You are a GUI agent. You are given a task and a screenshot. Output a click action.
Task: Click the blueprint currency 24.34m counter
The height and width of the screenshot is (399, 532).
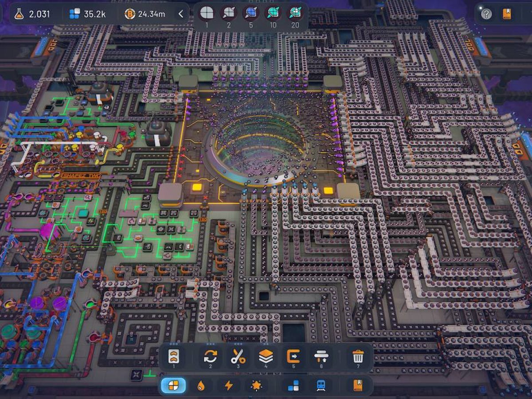(145, 14)
